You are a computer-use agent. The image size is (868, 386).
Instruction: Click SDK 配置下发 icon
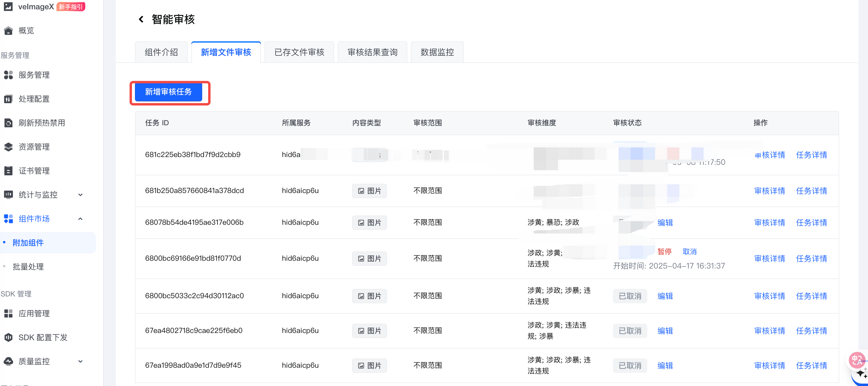tap(8, 337)
